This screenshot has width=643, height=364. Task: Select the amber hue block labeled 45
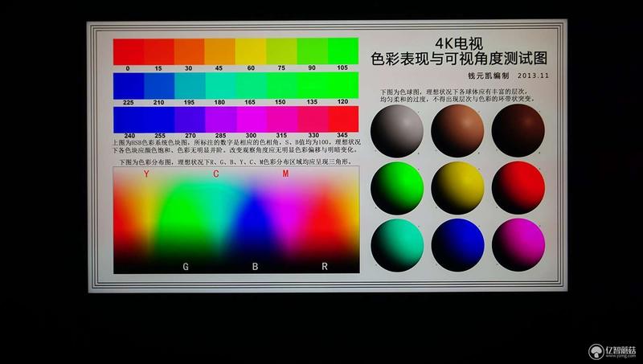219,51
